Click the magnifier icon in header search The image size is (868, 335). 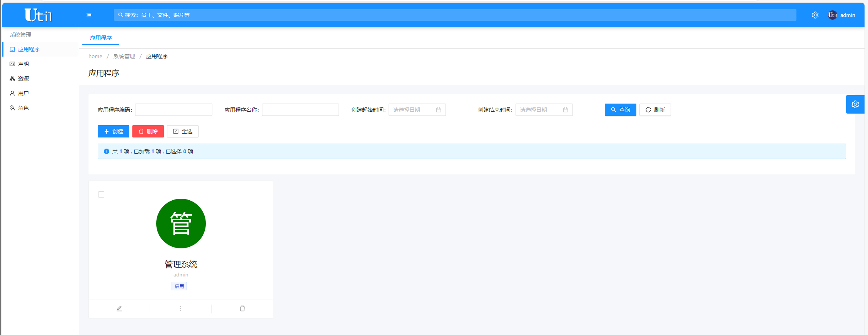tap(120, 15)
